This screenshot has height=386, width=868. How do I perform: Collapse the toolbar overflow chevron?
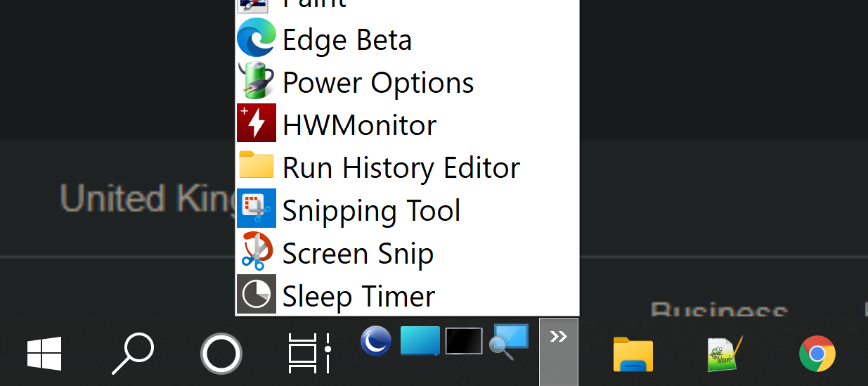(559, 352)
